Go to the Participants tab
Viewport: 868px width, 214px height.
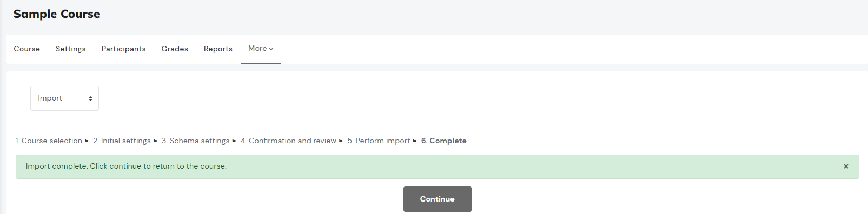pyautogui.click(x=124, y=49)
